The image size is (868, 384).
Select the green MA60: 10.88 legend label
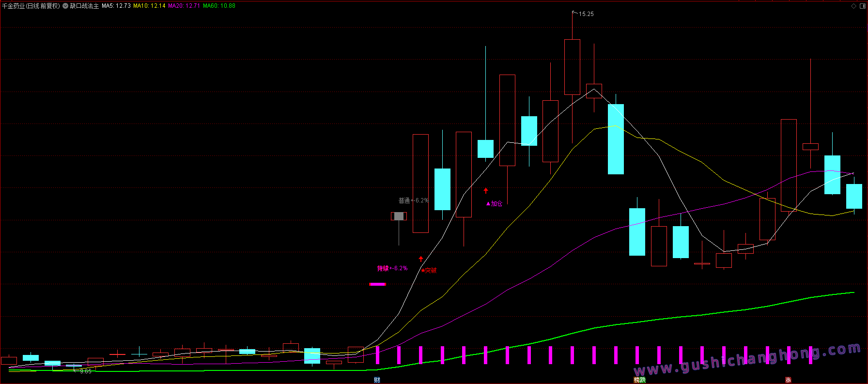point(219,6)
